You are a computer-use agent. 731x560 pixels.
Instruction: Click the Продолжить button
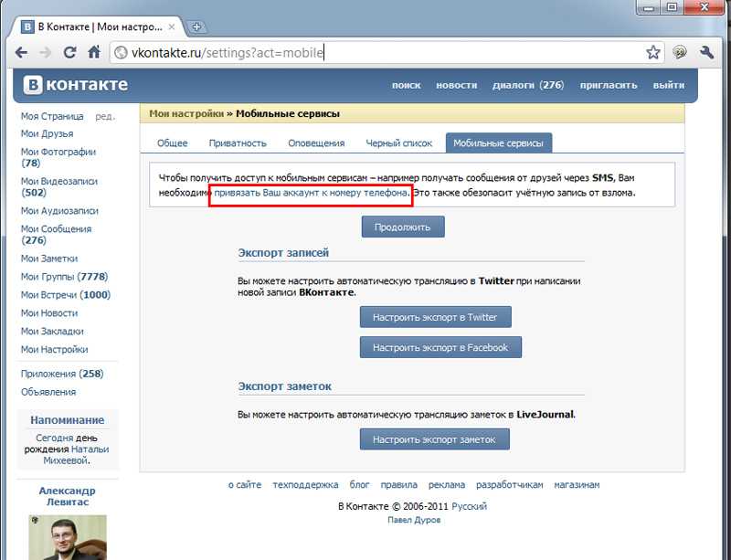[403, 227]
